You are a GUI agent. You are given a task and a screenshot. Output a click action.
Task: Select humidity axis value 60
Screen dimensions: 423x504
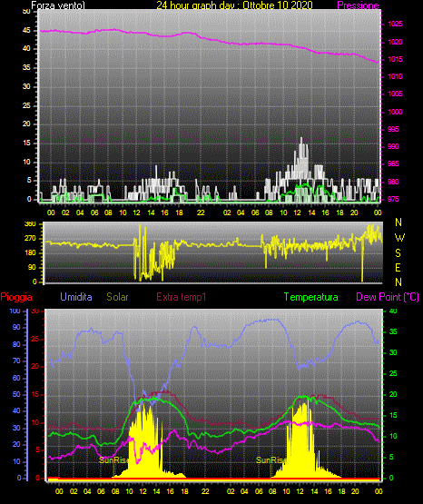[16, 379]
